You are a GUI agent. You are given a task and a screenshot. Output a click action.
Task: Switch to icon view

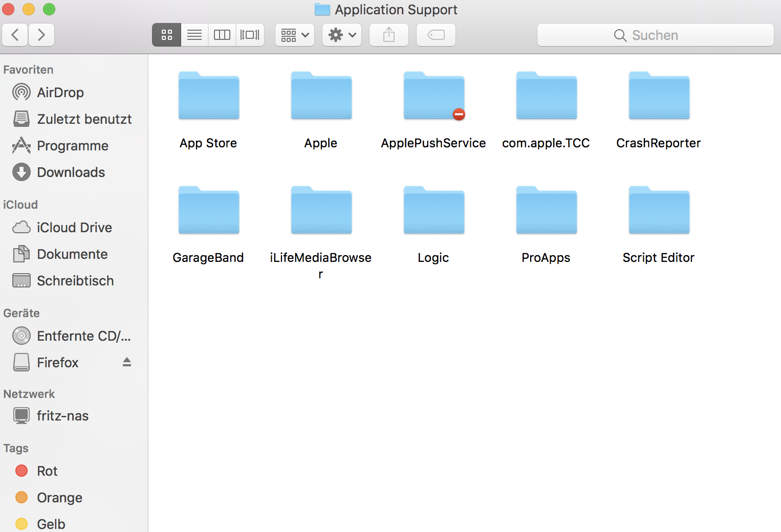(x=167, y=35)
